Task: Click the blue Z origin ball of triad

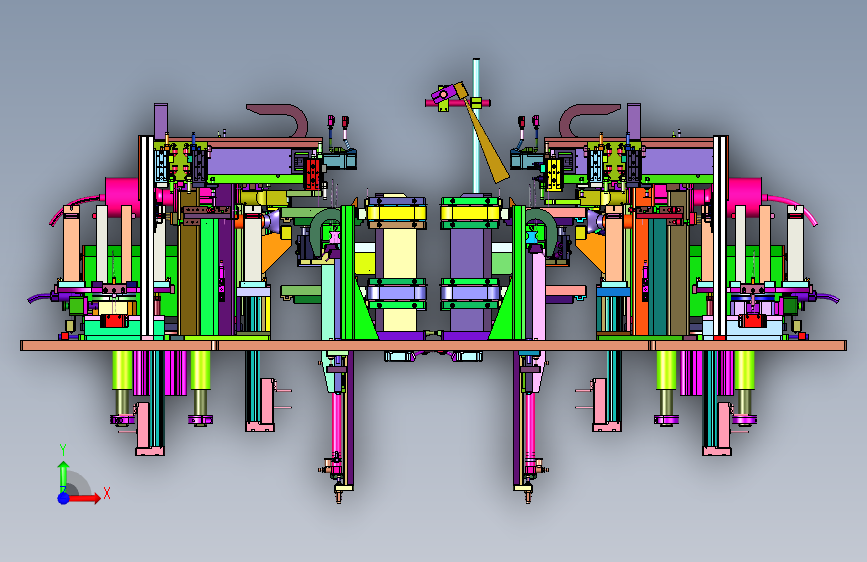Action: pos(64,498)
